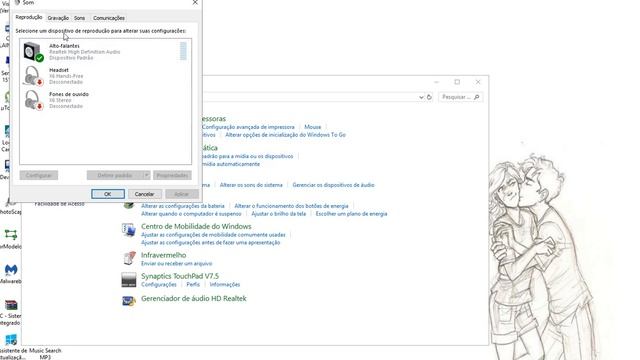The height and width of the screenshot is (360, 640).
Task: Open Ajustar as configurações antes de fazer uma apresentação
Action: coord(211,242)
